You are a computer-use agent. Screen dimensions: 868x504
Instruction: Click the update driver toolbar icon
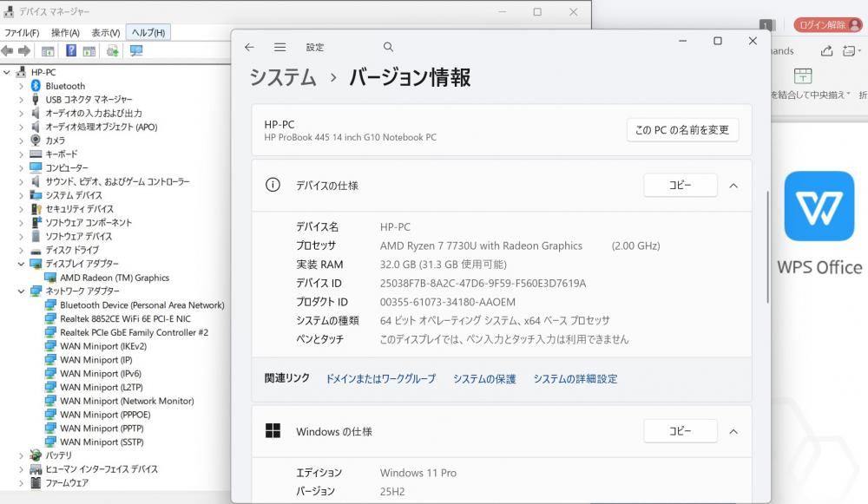coord(113,51)
